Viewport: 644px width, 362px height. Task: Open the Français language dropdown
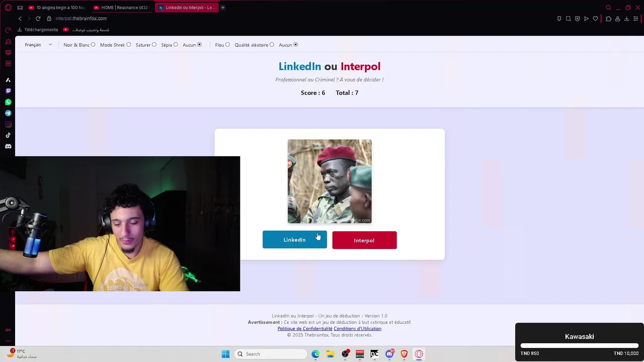(38, 45)
